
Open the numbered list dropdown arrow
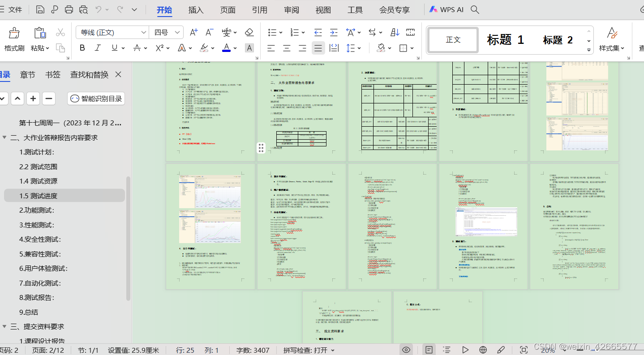pyautogui.click(x=303, y=32)
